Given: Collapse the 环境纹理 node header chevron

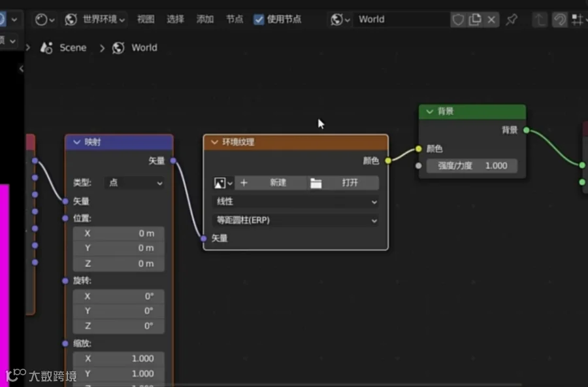Looking at the screenshot, I should click(x=214, y=143).
